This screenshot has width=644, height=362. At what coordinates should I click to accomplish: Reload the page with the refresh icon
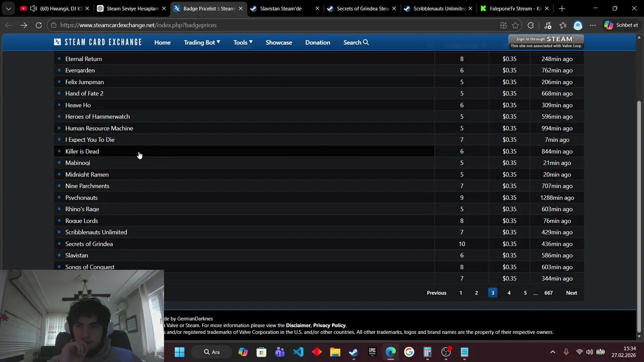coord(39,25)
